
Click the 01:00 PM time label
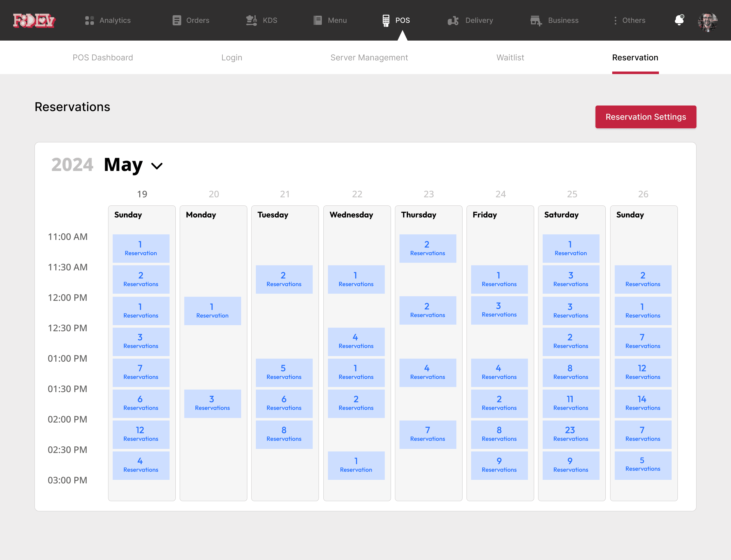[68, 358]
